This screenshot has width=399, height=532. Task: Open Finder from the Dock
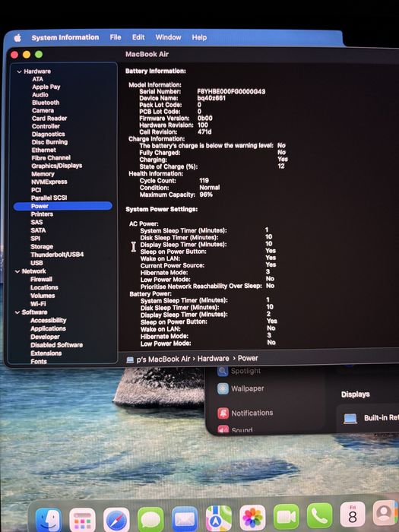(49, 519)
